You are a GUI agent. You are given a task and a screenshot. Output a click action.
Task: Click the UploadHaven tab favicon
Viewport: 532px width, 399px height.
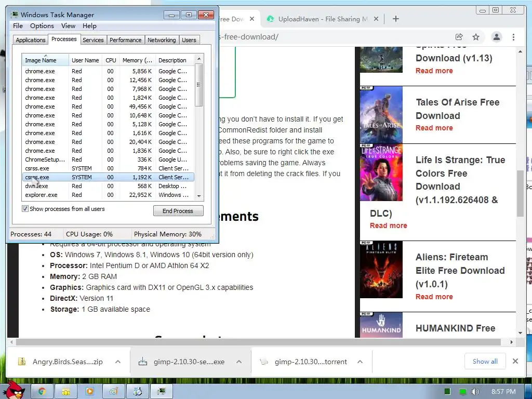[270, 19]
